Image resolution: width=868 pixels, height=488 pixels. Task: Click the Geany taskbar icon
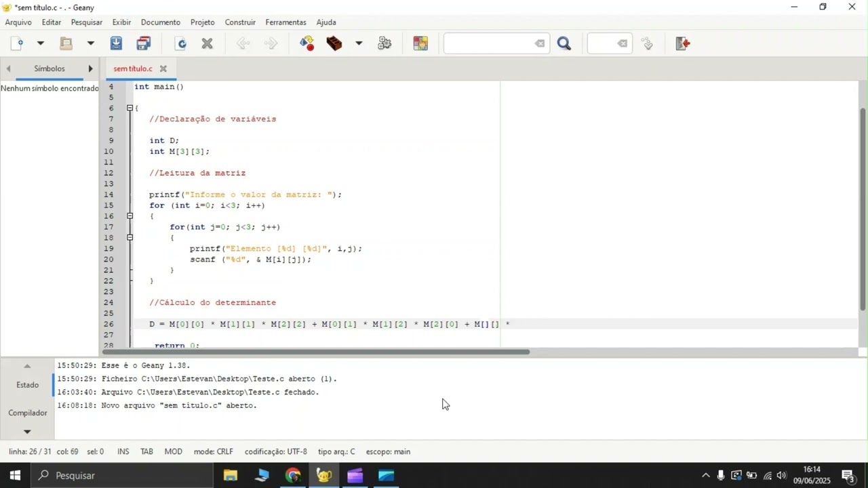(324, 476)
